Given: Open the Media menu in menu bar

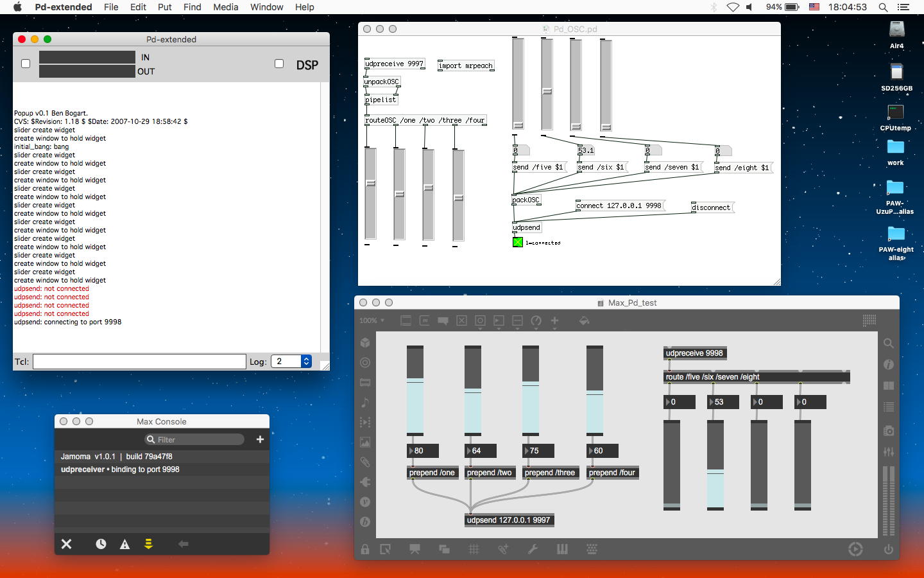Looking at the screenshot, I should click(x=225, y=7).
